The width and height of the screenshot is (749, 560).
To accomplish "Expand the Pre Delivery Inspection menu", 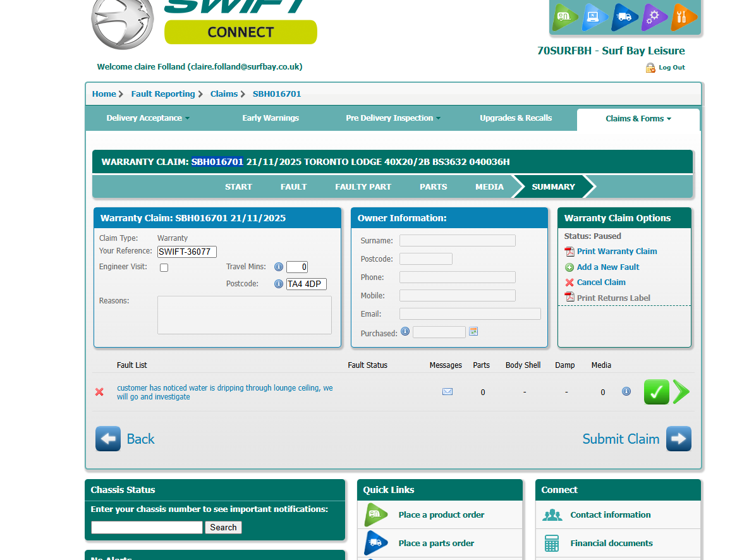I will point(393,118).
